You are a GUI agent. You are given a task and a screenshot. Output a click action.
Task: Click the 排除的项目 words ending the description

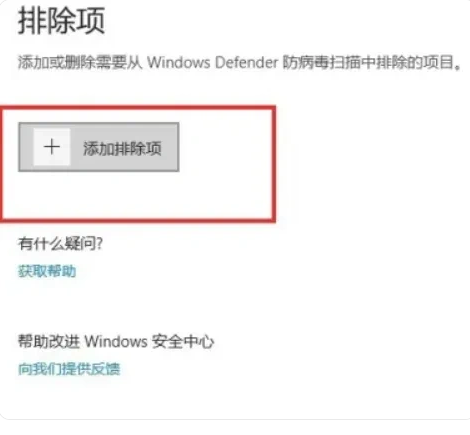pos(419,62)
